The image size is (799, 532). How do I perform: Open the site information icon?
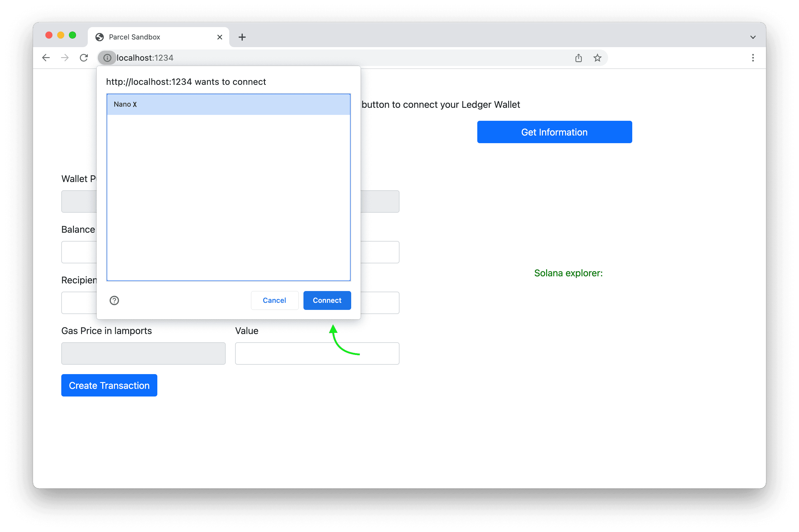point(107,58)
